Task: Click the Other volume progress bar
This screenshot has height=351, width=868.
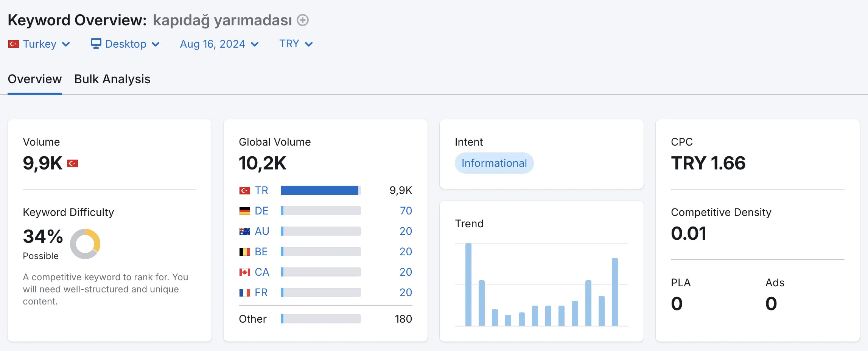Action: point(321,319)
